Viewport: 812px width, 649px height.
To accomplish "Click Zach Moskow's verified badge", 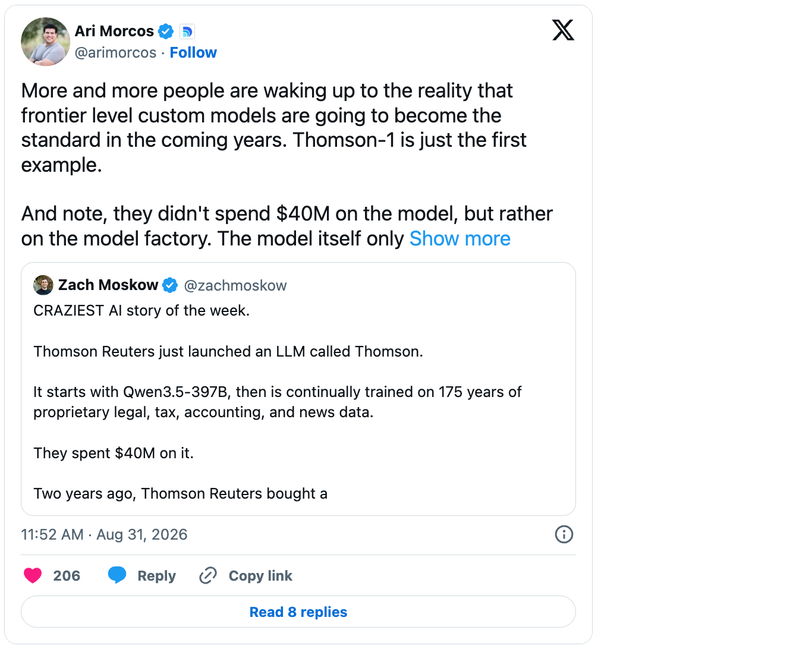I will point(170,285).
